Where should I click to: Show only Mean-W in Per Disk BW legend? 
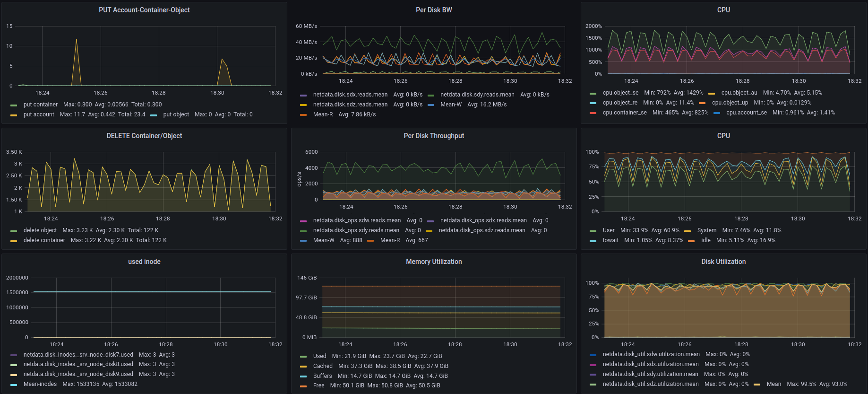pyautogui.click(x=451, y=105)
